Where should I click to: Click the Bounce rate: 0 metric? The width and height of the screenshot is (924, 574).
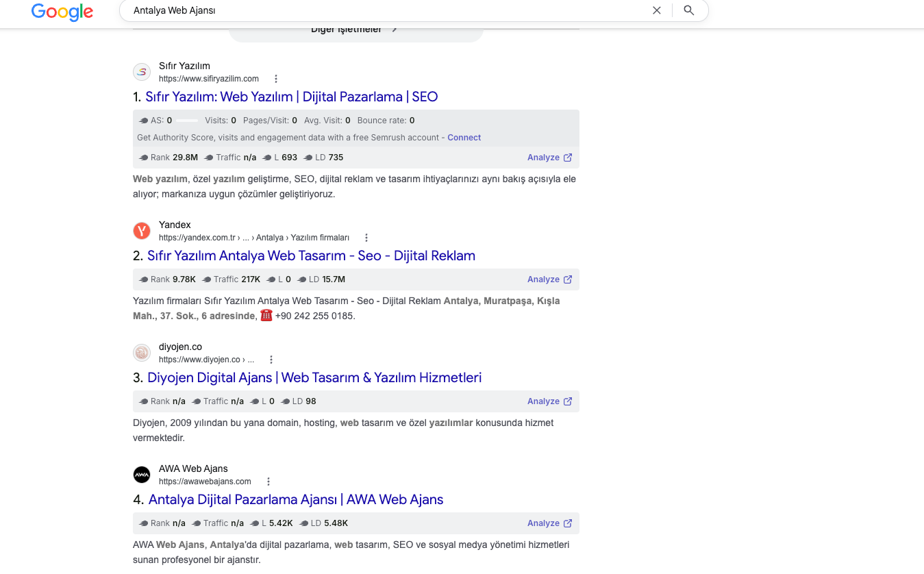click(x=386, y=121)
